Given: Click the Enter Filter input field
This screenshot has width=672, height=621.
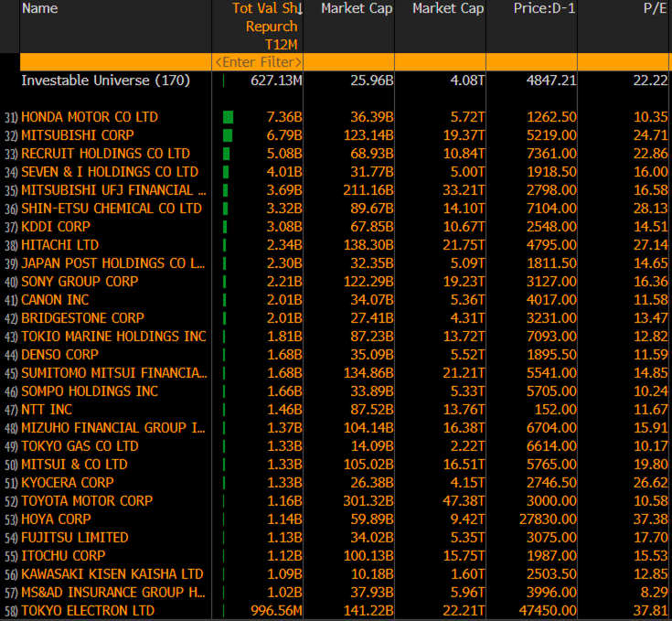Looking at the screenshot, I should point(258,62).
